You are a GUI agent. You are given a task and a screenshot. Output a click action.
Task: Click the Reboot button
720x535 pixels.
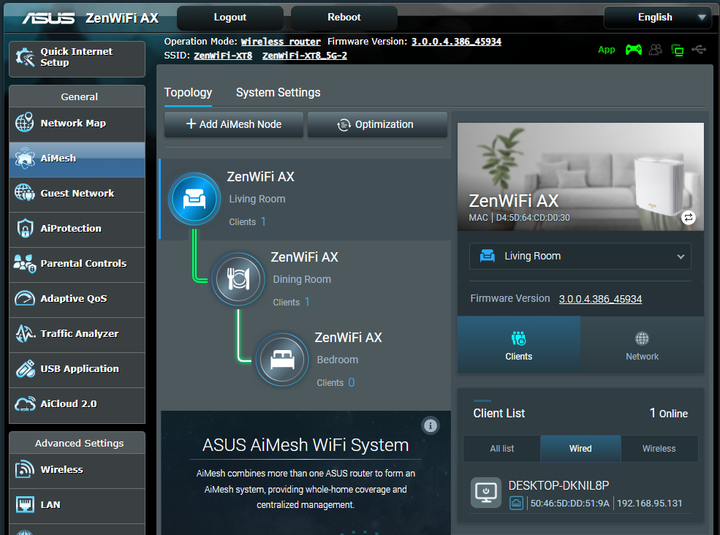coord(344,17)
